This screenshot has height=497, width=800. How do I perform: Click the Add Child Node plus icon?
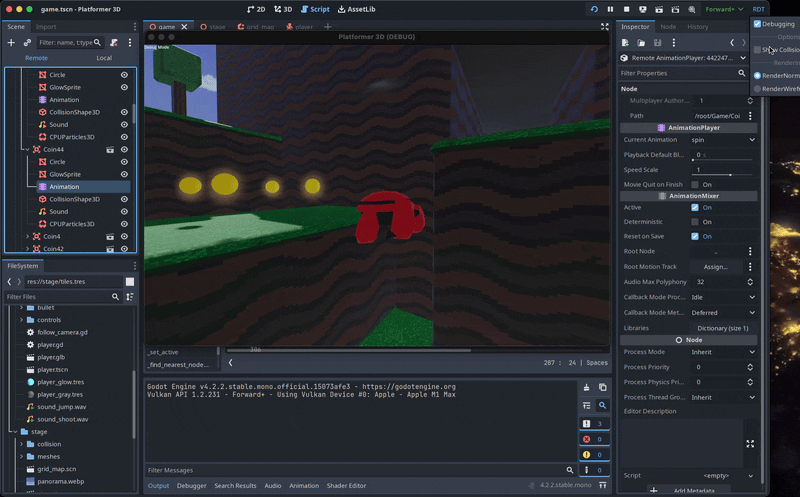coord(11,43)
